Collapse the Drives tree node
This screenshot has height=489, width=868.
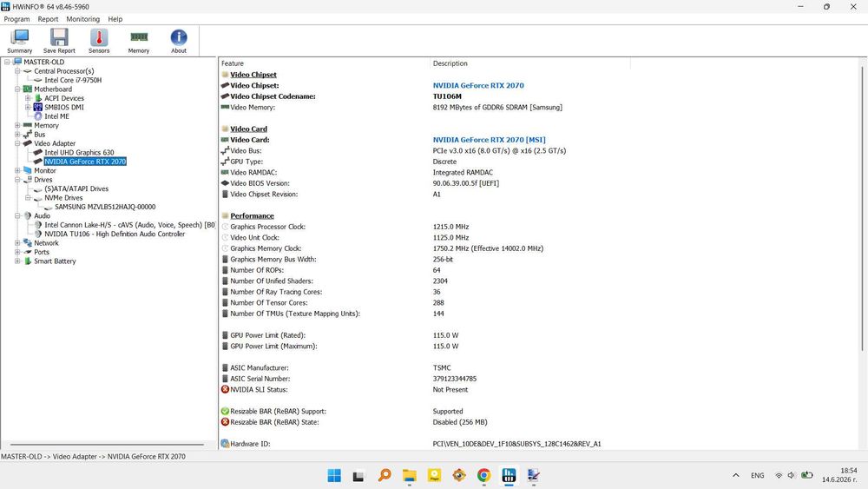(17, 180)
